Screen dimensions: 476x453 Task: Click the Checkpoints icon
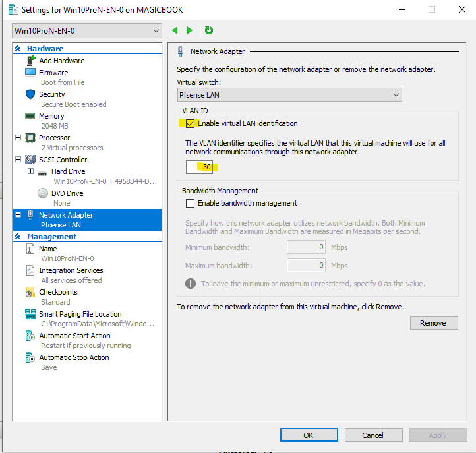pos(30,292)
